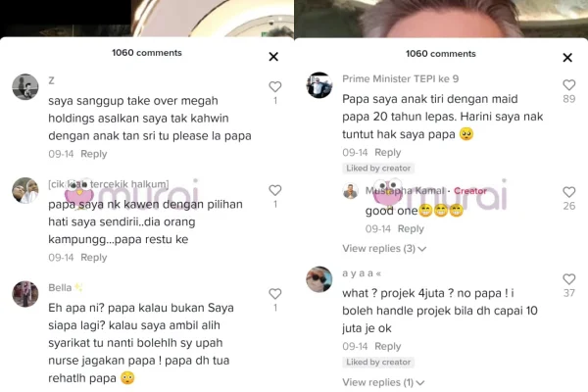The height and width of the screenshot is (392, 588).
Task: Open a y a a « profile avatar
Action: [319, 279]
